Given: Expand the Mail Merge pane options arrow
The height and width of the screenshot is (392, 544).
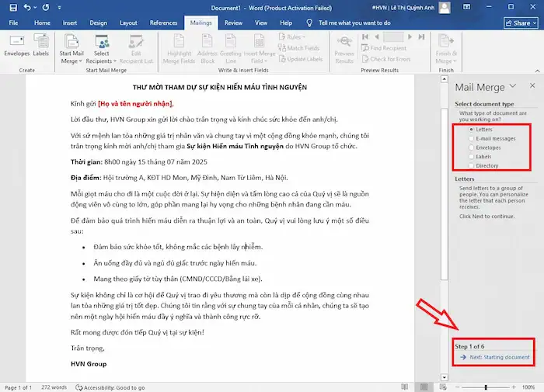Looking at the screenshot, I should pyautogui.click(x=516, y=86).
